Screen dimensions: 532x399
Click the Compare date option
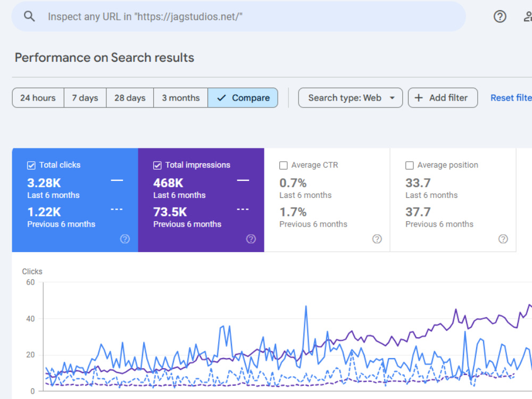[x=243, y=98]
